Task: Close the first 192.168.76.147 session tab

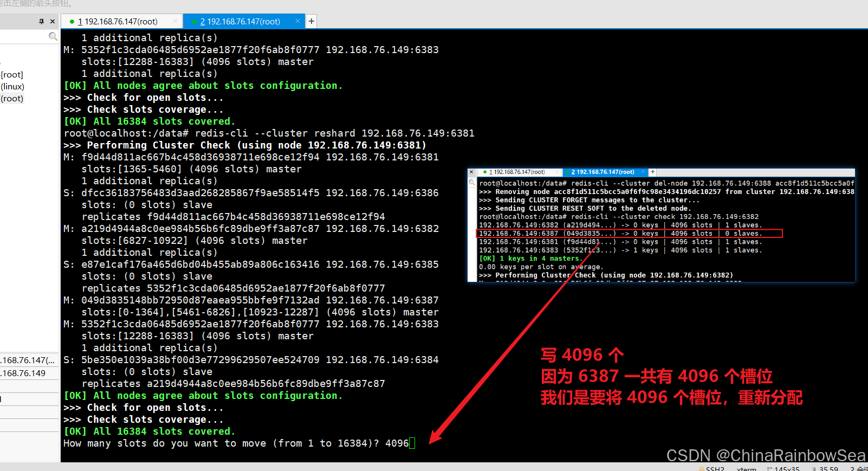Action: 175,21
